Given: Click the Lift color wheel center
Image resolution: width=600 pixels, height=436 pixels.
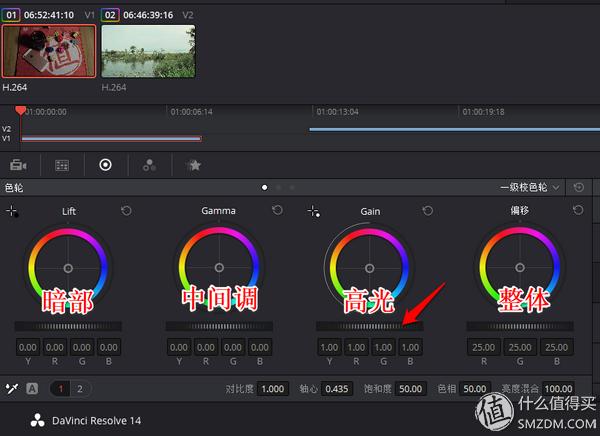Looking at the screenshot, I should click(68, 268).
